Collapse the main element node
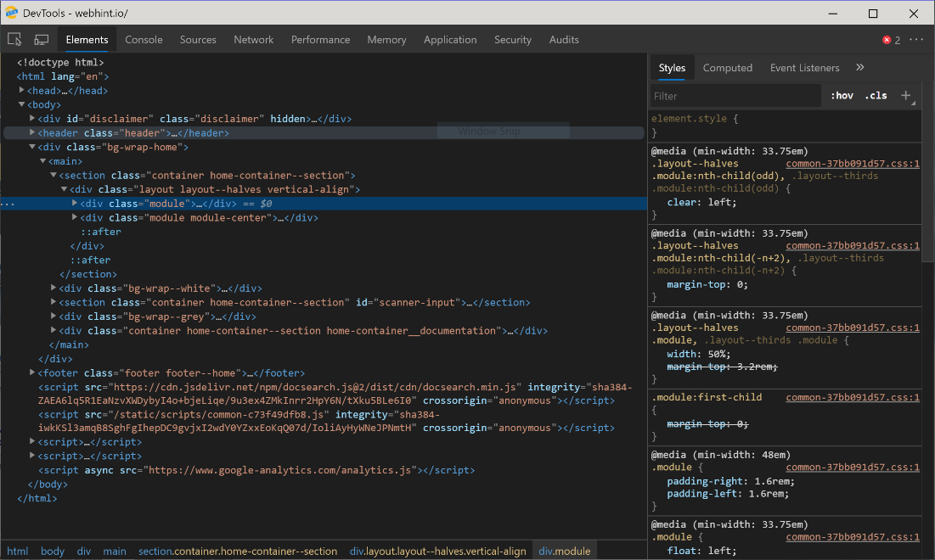 point(43,161)
